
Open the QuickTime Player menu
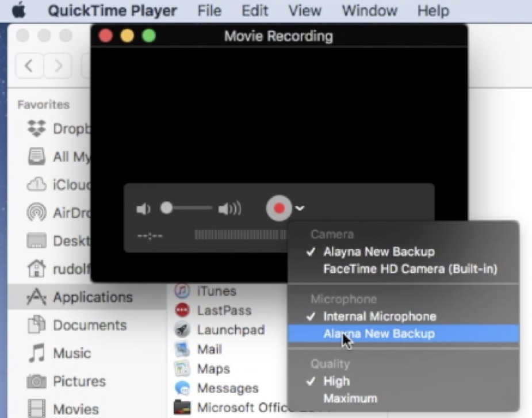click(x=112, y=11)
